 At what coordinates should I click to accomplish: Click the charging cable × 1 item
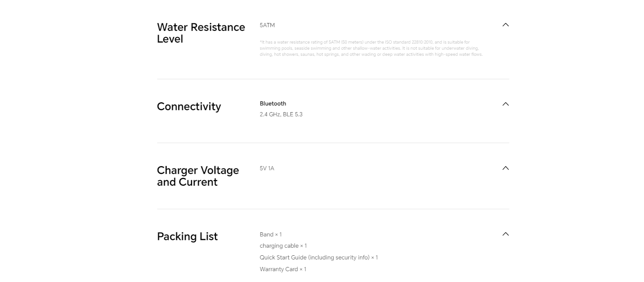click(283, 246)
